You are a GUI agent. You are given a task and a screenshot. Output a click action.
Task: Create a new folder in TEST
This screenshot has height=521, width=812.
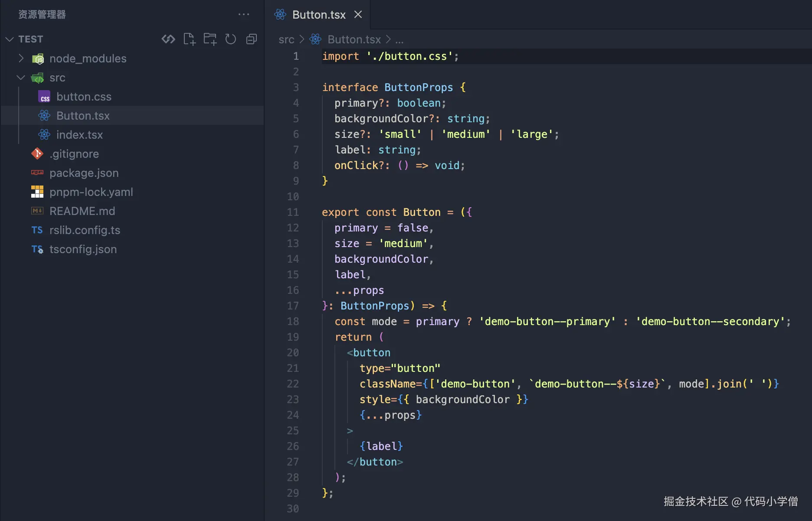[210, 39]
